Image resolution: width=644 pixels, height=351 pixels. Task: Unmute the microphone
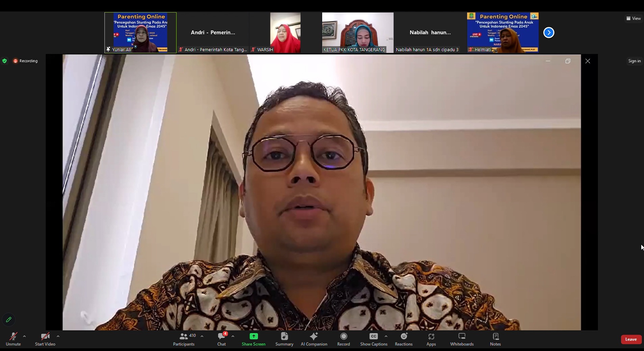(13, 339)
